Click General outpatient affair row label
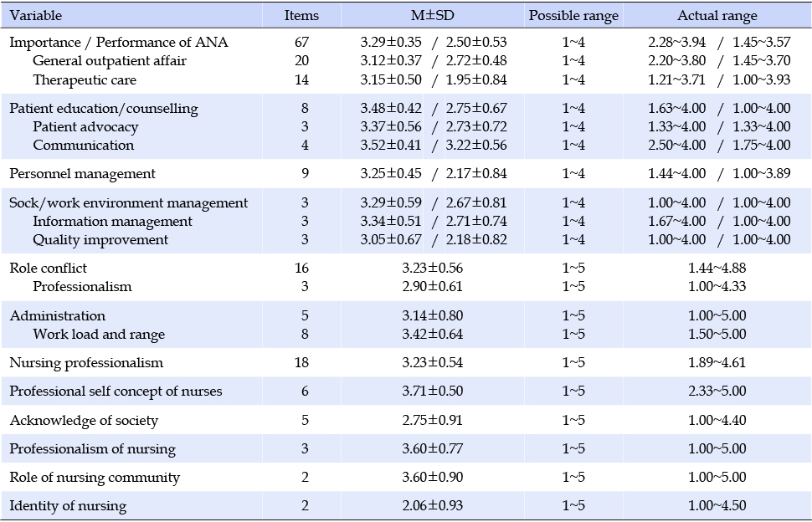 click(x=110, y=61)
